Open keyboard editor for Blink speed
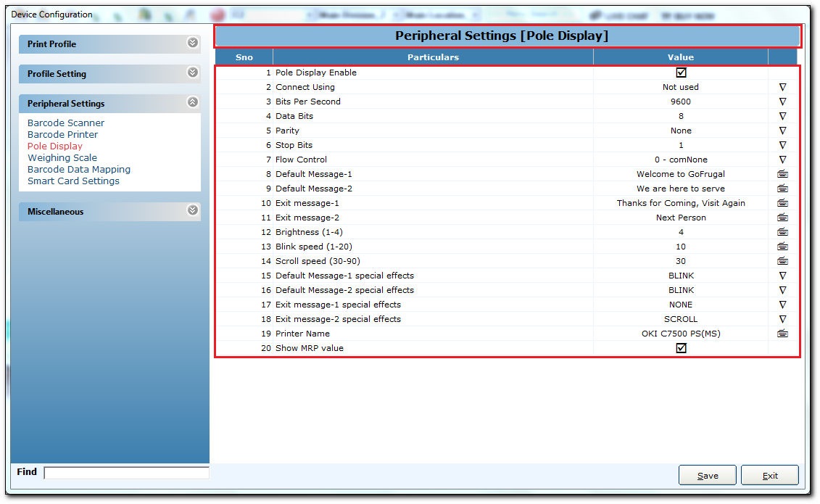 (782, 247)
